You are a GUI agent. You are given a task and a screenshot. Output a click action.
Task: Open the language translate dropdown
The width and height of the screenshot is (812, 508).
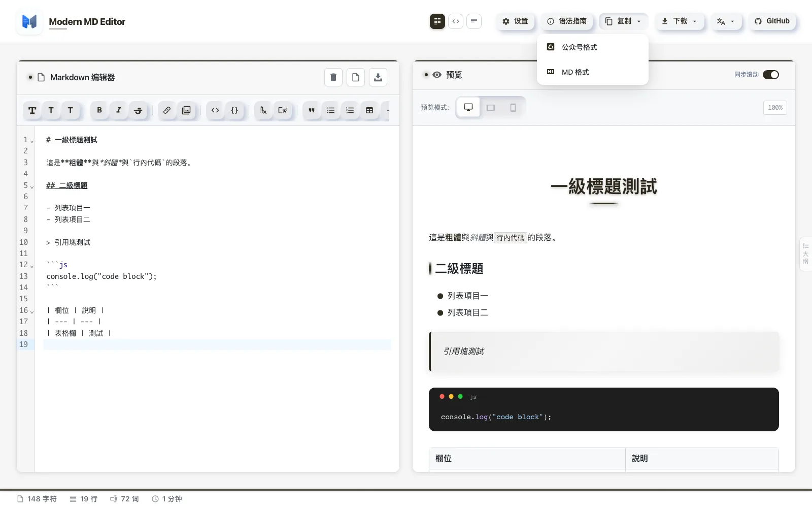[x=726, y=21]
